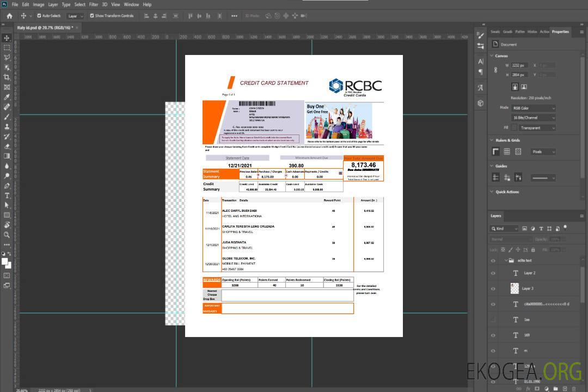Select the Lasso tool
The height and width of the screenshot is (392, 588).
(7, 57)
